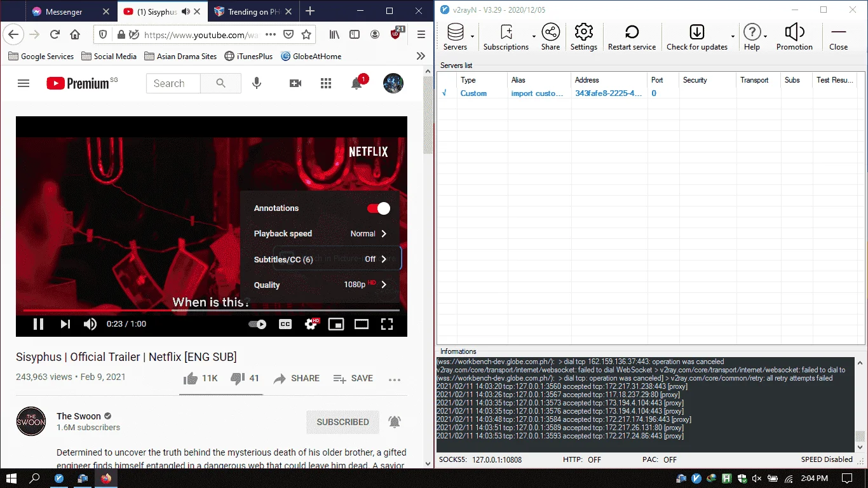Screen dimensions: 868x488
Task: Select the Custom server row
Action: pyautogui.click(x=647, y=93)
